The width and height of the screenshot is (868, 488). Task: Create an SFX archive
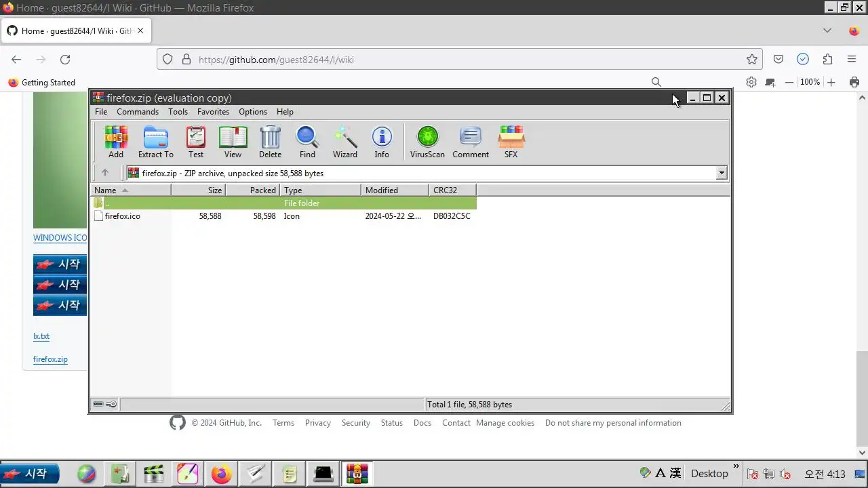[511, 142]
